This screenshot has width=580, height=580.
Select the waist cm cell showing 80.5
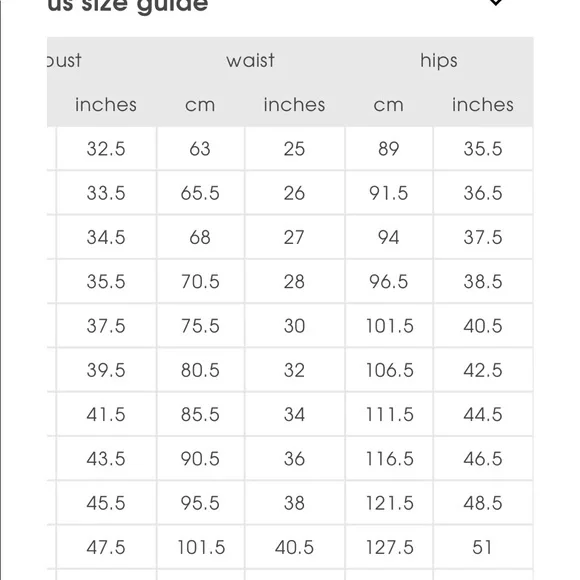click(x=200, y=370)
